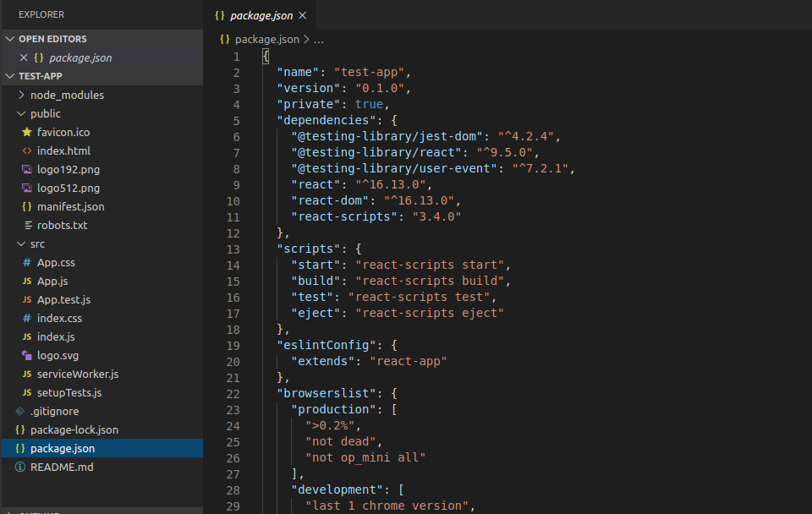Click line number 13 in gutter
The width and height of the screenshot is (812, 514).
point(233,249)
